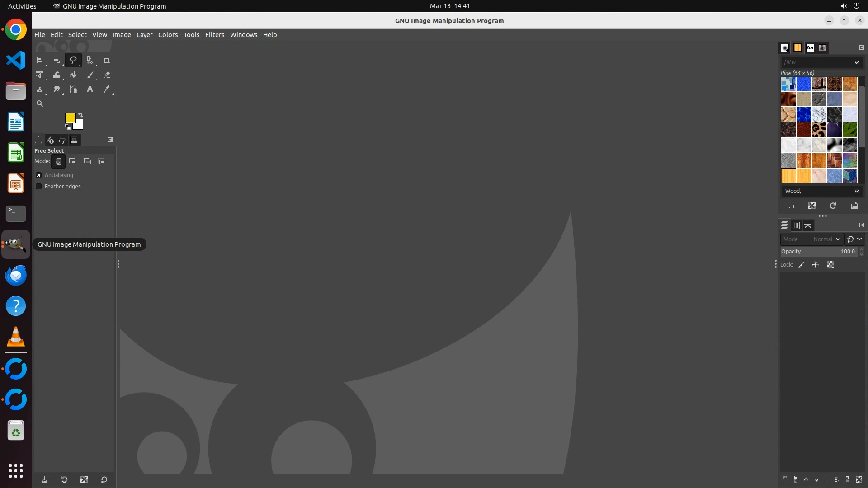Select the leopard pattern thumbnail

(819, 130)
